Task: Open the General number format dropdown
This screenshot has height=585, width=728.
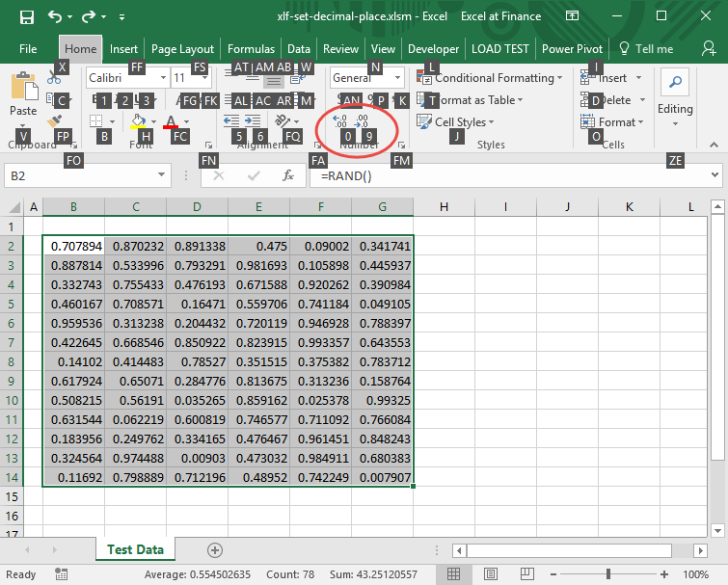Action: click(398, 78)
